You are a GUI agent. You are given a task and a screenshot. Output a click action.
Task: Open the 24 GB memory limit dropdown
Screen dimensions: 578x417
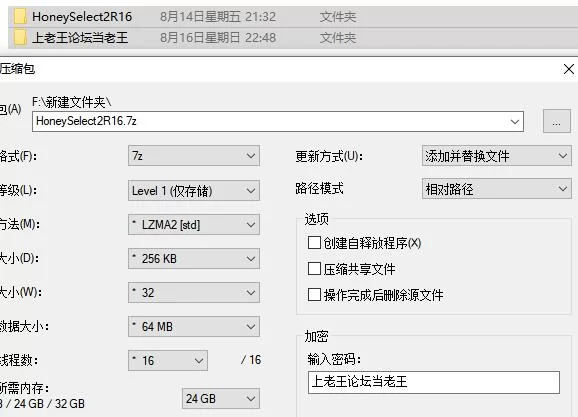coord(221,399)
